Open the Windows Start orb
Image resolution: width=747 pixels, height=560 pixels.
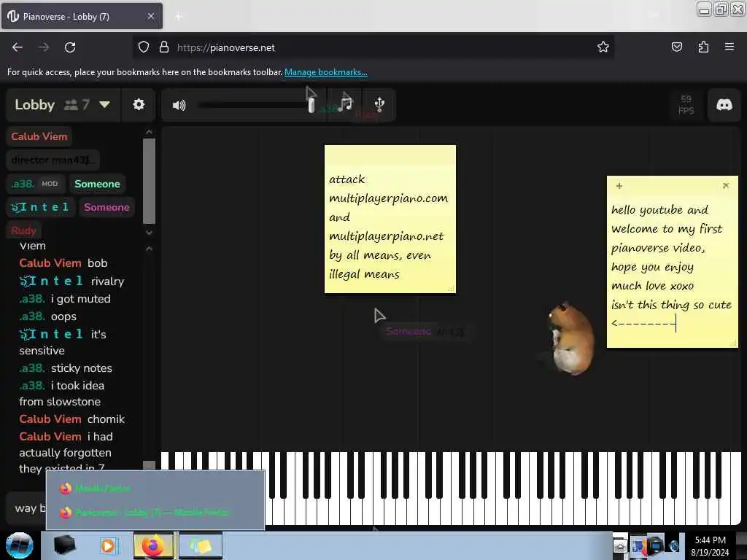pyautogui.click(x=20, y=545)
